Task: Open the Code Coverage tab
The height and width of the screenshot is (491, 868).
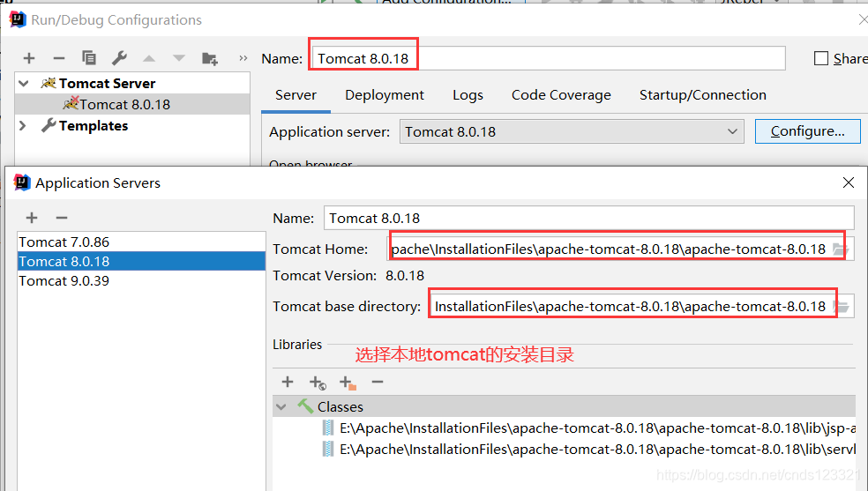Action: (x=561, y=95)
